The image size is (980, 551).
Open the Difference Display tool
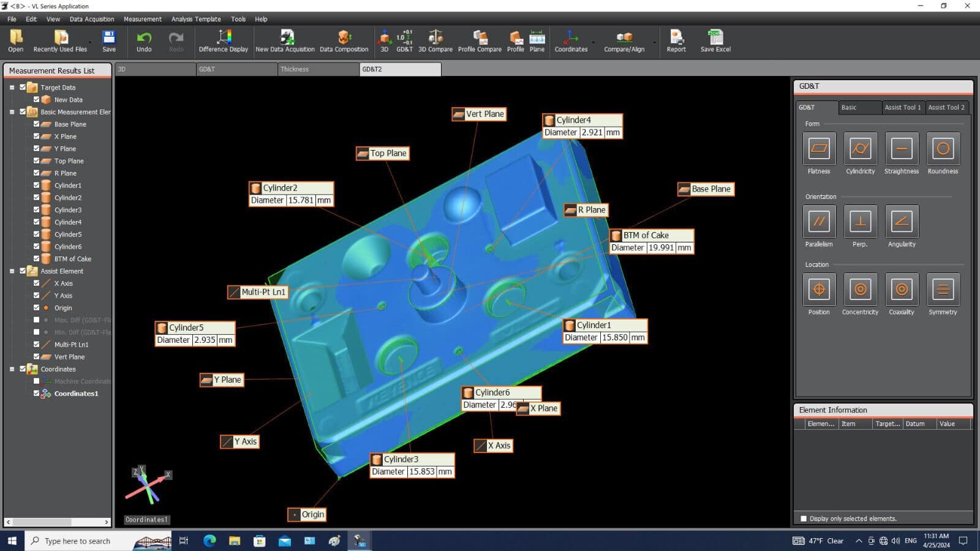223,41
